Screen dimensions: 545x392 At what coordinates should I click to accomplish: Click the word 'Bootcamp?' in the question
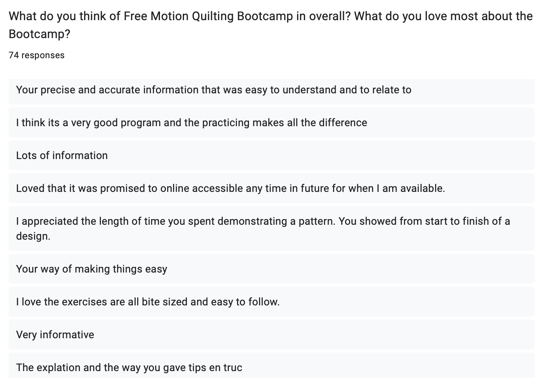[x=40, y=34]
